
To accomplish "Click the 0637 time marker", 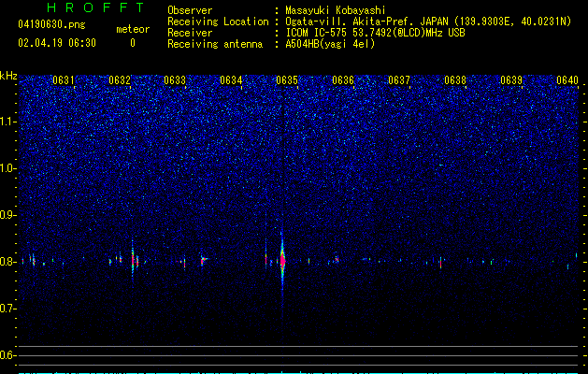I will click(399, 80).
